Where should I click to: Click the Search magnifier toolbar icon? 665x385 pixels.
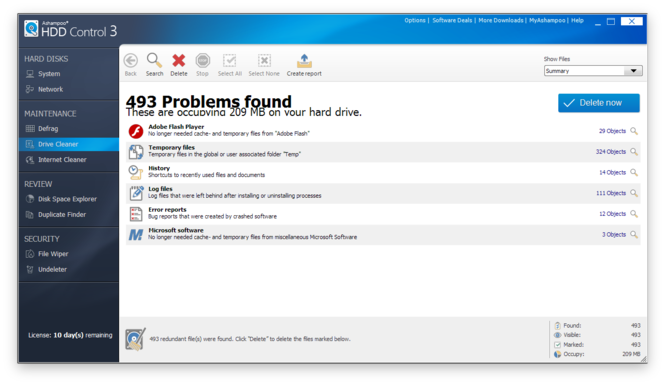point(154,60)
